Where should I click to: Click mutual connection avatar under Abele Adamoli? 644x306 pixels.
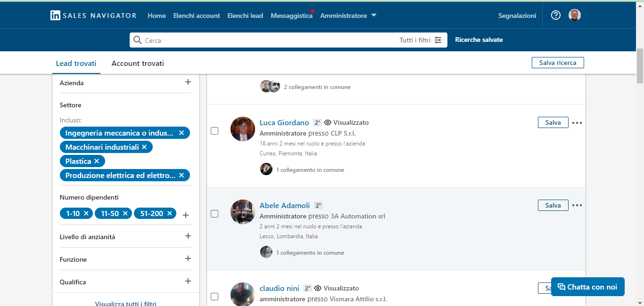266,252
